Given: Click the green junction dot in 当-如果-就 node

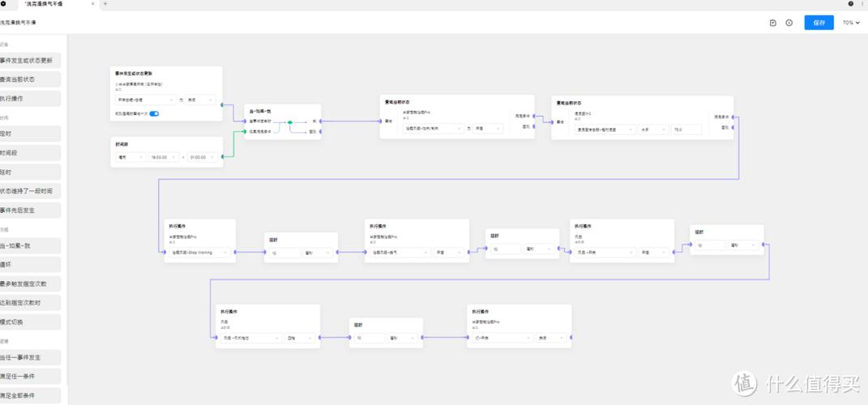Looking at the screenshot, I should (x=289, y=122).
